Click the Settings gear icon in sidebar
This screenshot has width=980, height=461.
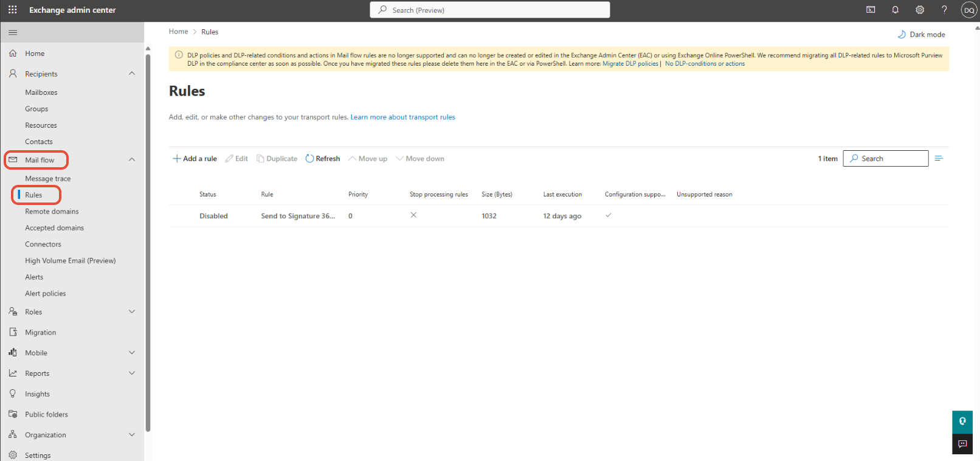[x=13, y=455]
